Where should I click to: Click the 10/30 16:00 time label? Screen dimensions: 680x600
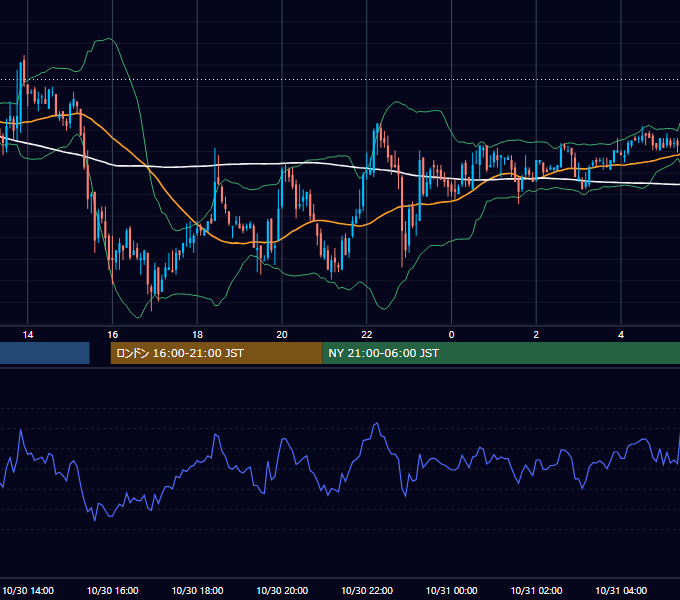(113, 590)
